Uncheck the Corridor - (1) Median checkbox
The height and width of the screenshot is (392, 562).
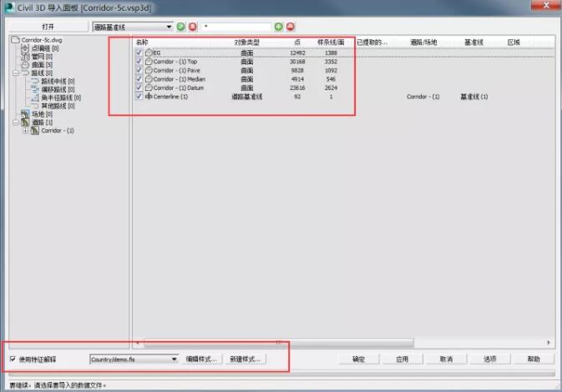[x=139, y=78]
